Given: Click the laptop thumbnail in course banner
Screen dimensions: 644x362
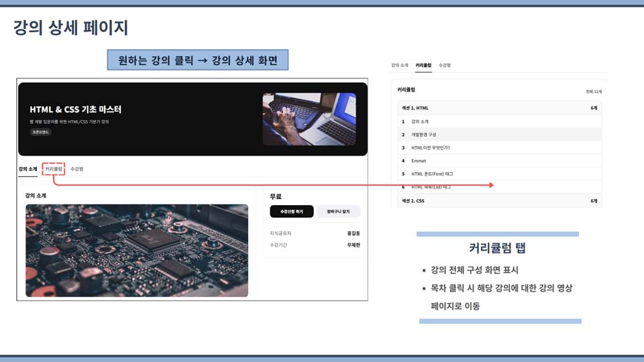Looking at the screenshot, I should (x=309, y=119).
